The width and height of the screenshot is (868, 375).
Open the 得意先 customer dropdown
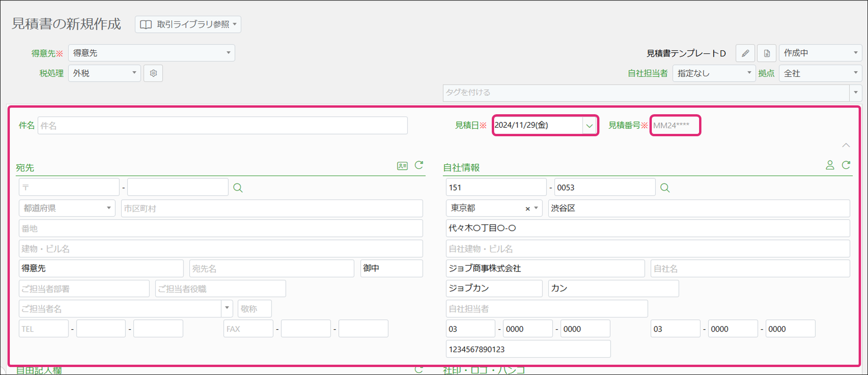coord(151,53)
